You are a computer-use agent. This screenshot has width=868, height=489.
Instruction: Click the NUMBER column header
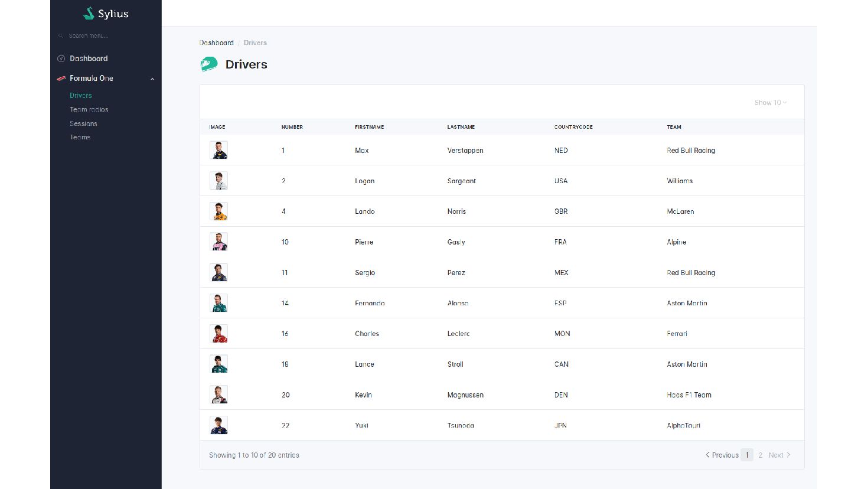(x=292, y=127)
